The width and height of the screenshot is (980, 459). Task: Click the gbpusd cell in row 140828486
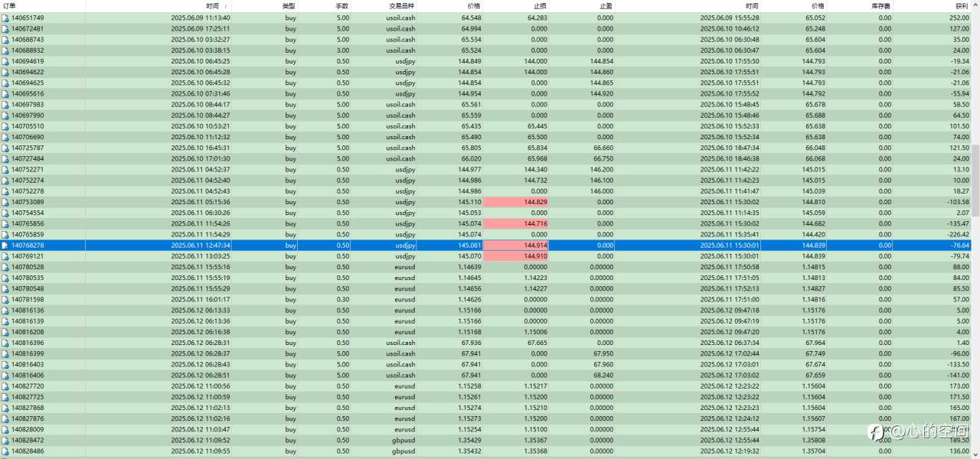click(x=403, y=451)
